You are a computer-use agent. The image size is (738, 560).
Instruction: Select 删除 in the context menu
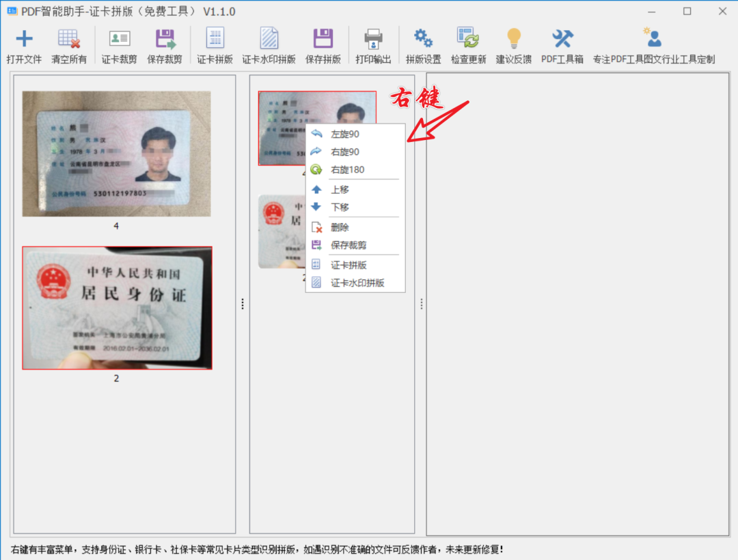[340, 227]
